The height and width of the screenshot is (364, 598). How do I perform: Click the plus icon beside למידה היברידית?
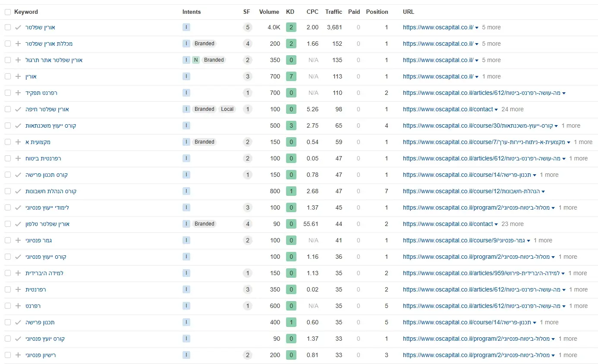pyautogui.click(x=18, y=273)
